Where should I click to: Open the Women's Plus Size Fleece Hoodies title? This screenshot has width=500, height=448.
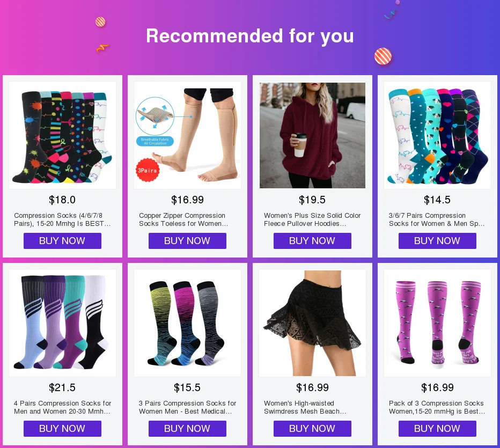pyautogui.click(x=312, y=219)
